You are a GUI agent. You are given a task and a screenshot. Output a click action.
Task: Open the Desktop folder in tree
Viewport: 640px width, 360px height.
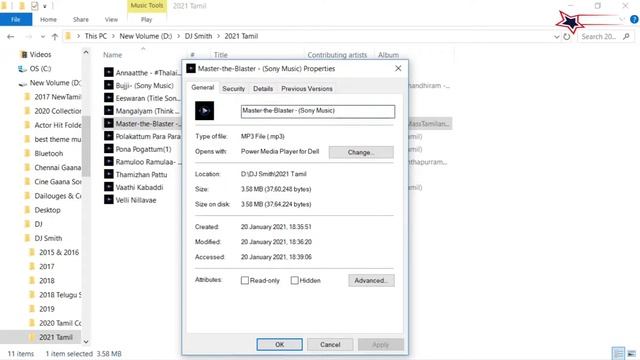pos(47,210)
